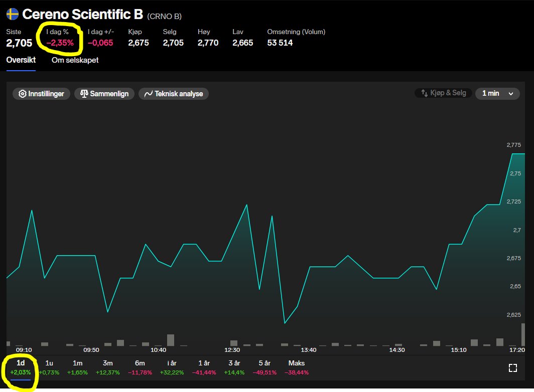The image size is (534, 392).
Task: Click the Selg value 2,705
Action: point(173,43)
